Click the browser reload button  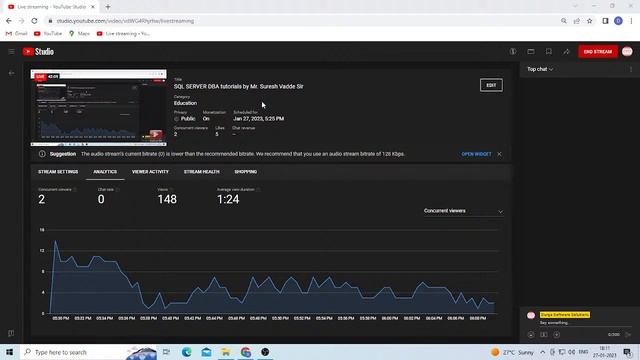[x=34, y=21]
